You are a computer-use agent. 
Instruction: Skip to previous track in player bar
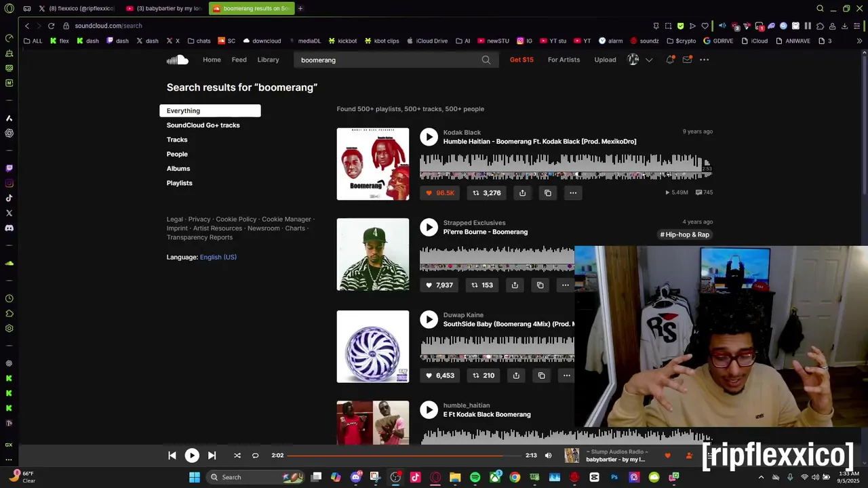pos(172,455)
